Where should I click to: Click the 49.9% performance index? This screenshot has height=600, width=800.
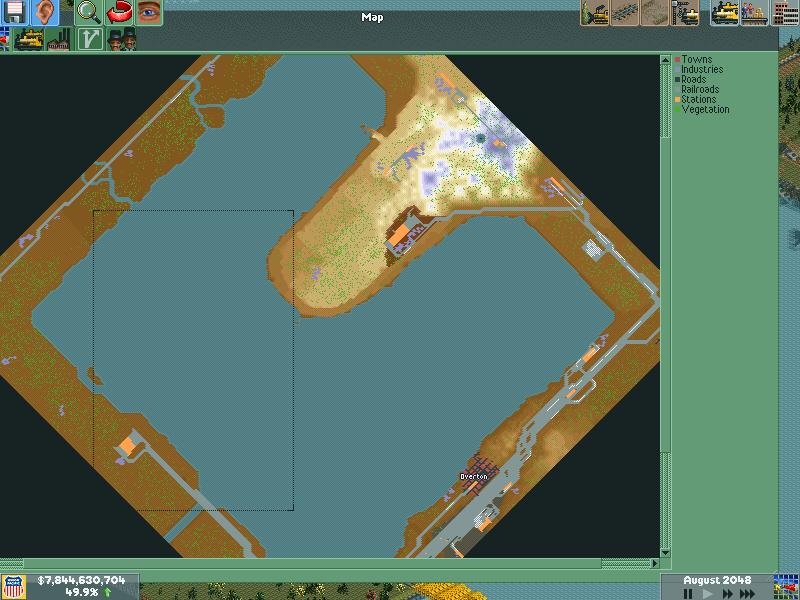[82, 592]
